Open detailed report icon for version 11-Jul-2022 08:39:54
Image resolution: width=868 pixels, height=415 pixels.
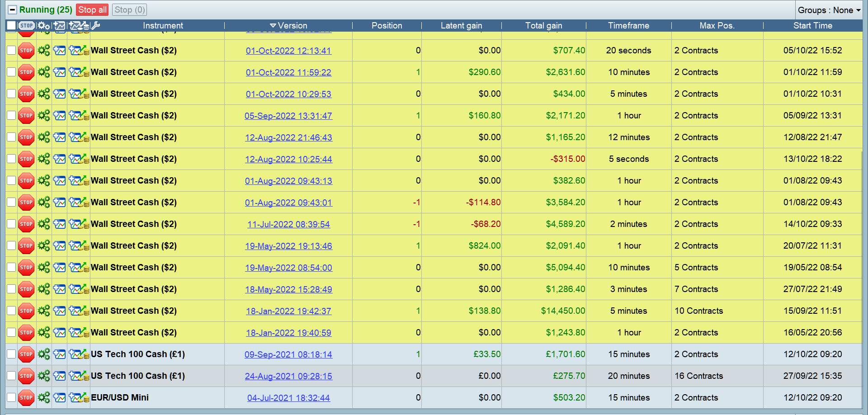tap(79, 224)
